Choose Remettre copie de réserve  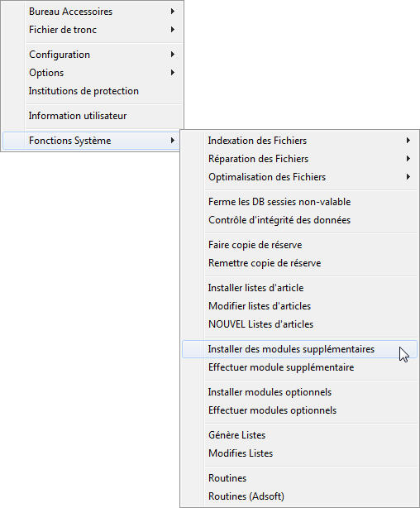coord(299,263)
